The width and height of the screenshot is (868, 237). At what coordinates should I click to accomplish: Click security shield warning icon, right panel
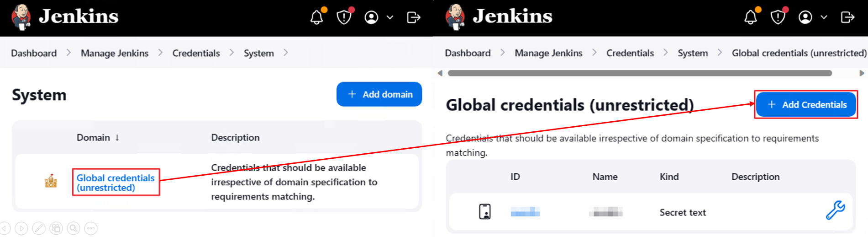[778, 17]
